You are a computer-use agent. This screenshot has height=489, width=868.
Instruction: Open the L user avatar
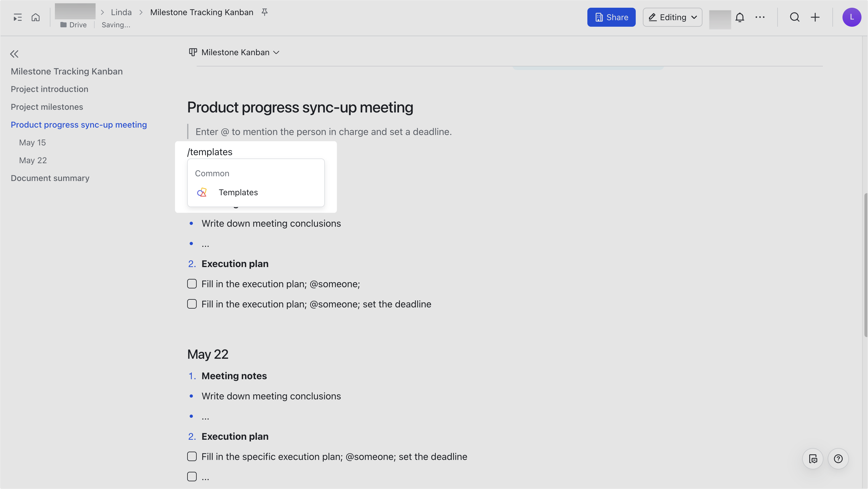[x=851, y=17]
